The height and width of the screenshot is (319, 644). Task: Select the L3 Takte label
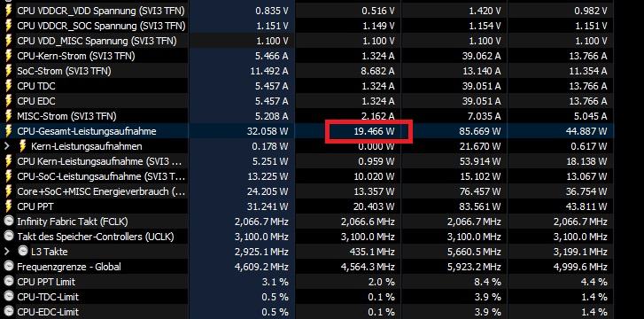[x=50, y=252]
